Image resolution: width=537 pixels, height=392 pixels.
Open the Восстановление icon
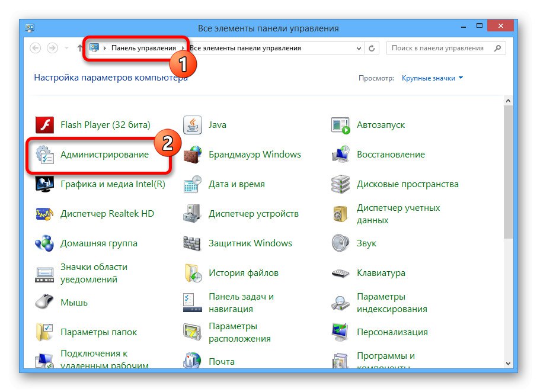[341, 155]
